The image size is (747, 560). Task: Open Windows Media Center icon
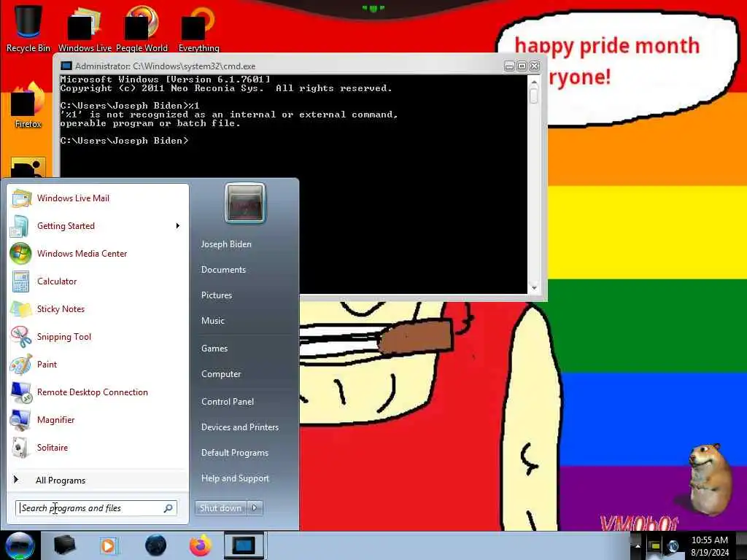(x=20, y=253)
